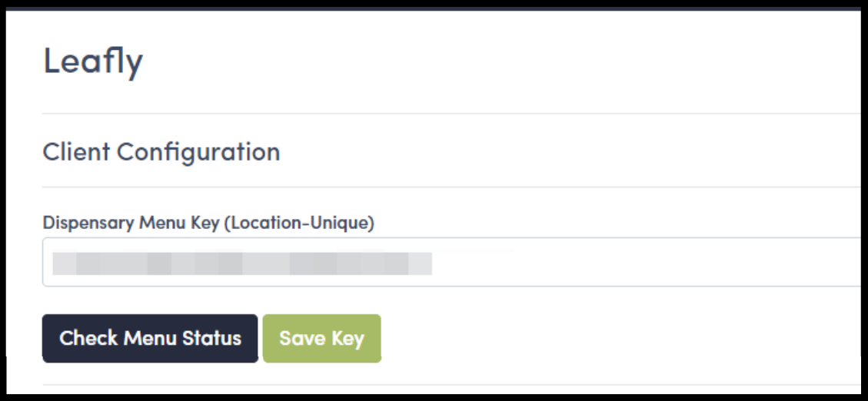Focus the Dispensary Menu Key input field
Viewport: 868px width, 401px height.
coord(452,262)
